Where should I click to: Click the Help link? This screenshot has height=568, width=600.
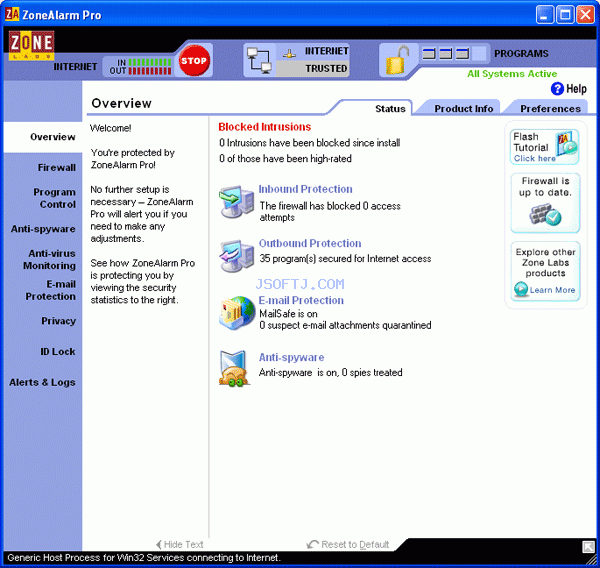(x=576, y=89)
